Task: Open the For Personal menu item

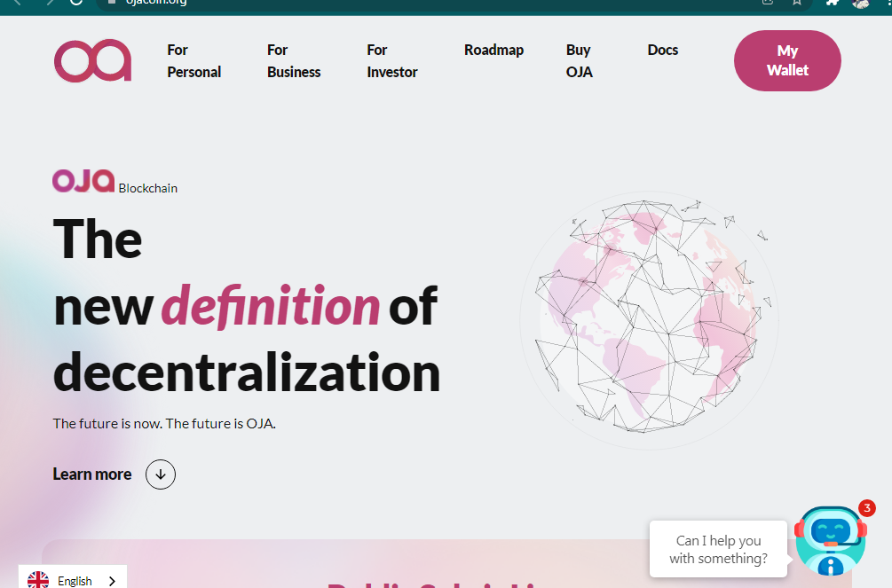Action: [x=194, y=61]
